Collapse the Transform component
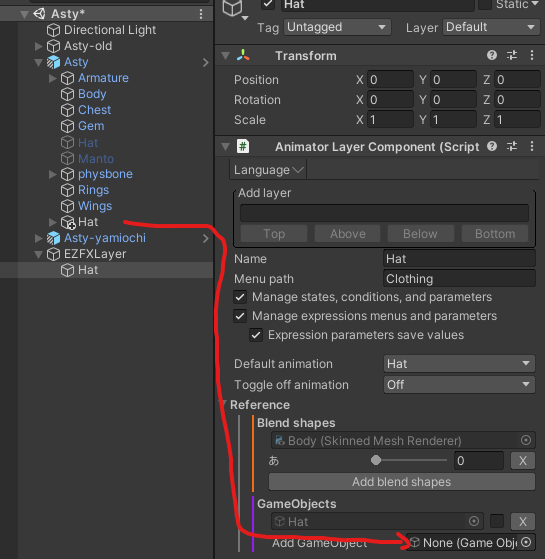 pyautogui.click(x=226, y=56)
